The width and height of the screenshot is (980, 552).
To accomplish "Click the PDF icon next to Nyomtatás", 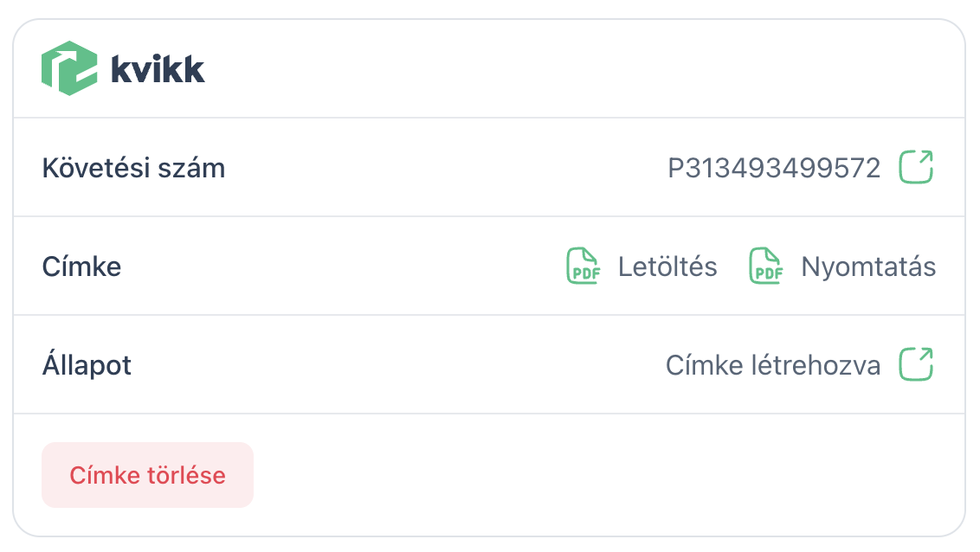I will 765,266.
